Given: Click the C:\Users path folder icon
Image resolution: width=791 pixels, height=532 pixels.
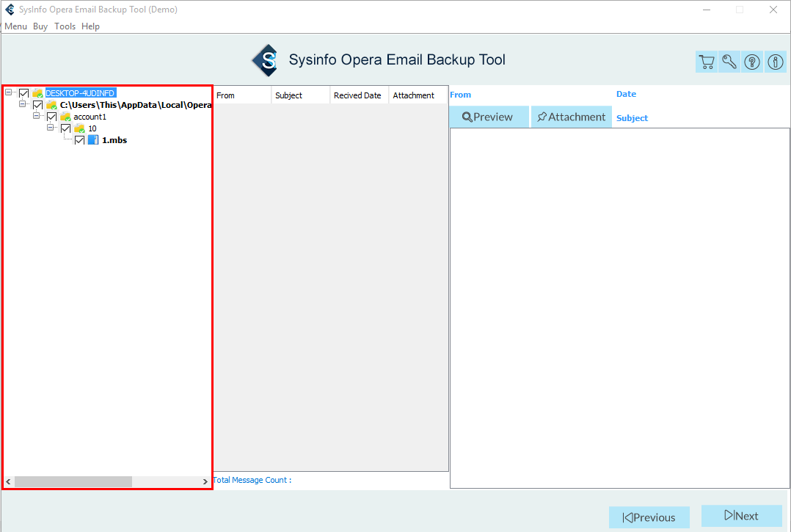Looking at the screenshot, I should (51, 105).
